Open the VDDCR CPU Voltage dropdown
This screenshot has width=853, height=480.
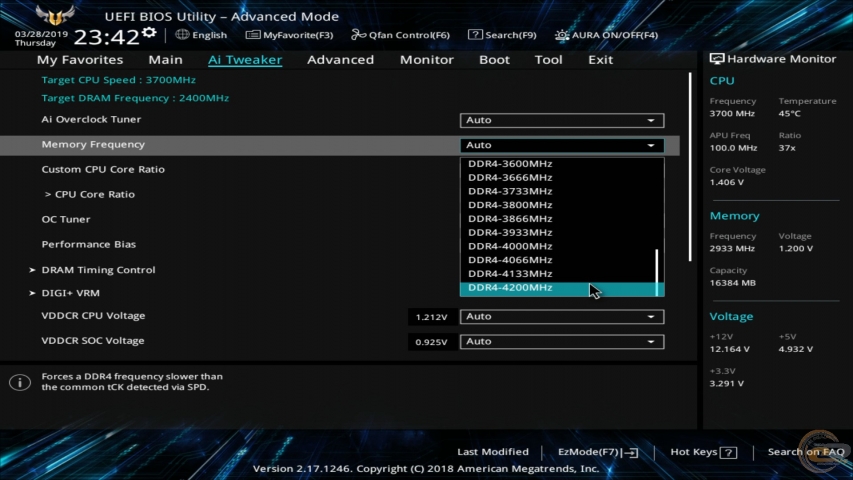coord(562,316)
